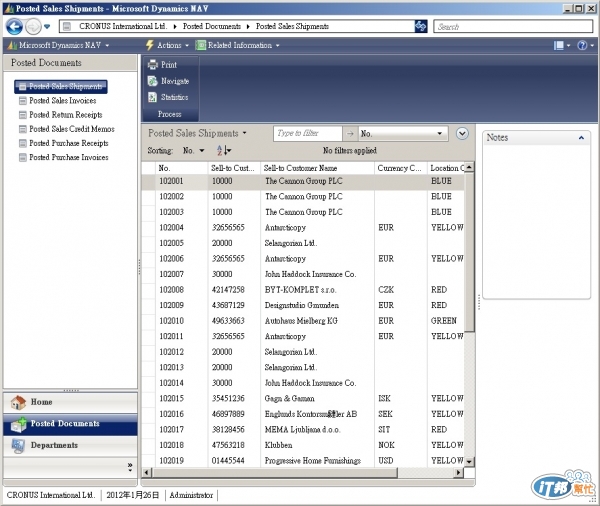Toggle the A-Z sort order icon
This screenshot has width=600, height=506.
click(224, 150)
